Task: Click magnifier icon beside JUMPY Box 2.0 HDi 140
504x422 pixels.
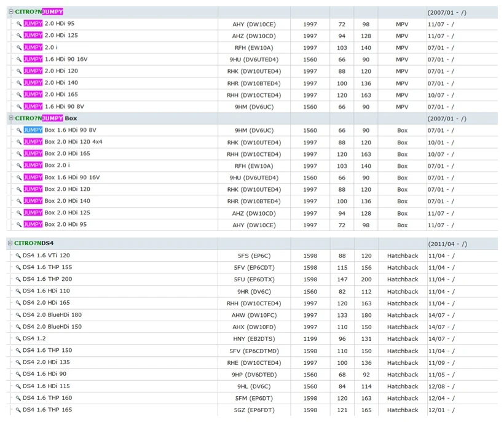Action: (x=19, y=201)
